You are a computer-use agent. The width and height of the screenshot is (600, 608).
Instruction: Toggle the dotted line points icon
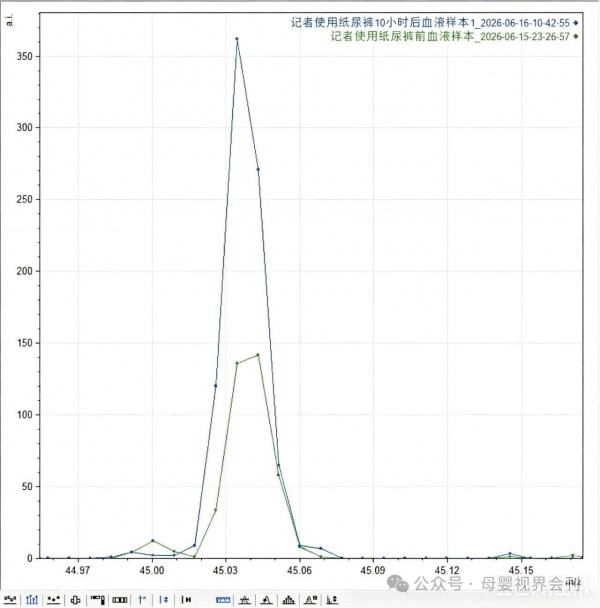[53, 600]
